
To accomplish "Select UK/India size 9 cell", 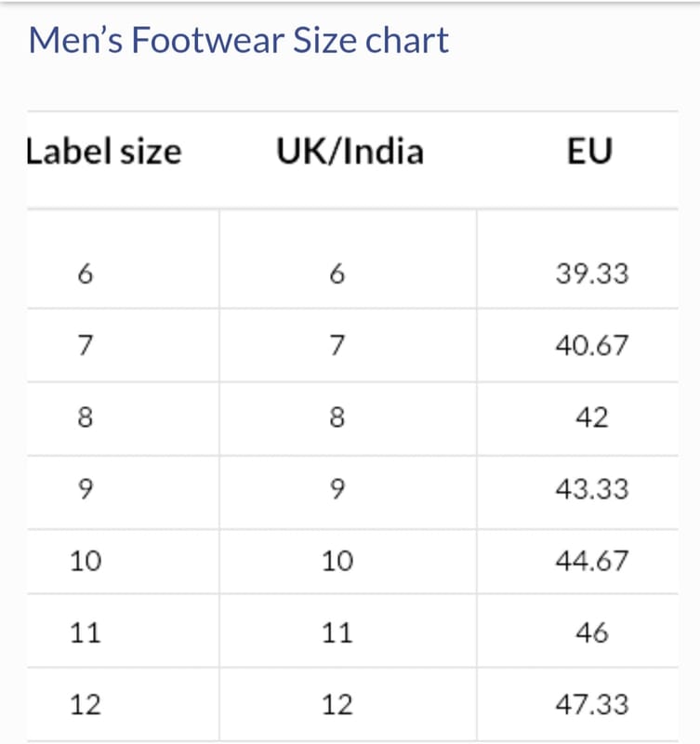I will click(337, 489).
